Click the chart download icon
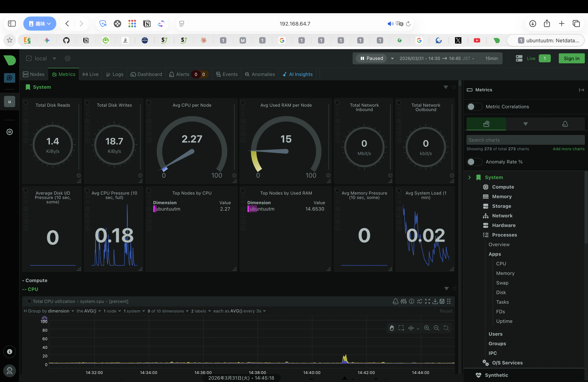This screenshot has height=382, width=588. click(435, 301)
